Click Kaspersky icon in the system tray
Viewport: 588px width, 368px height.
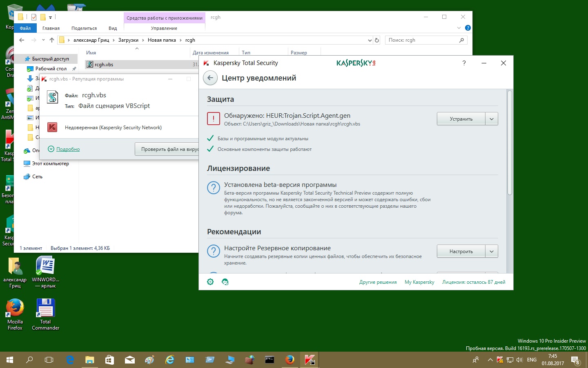coord(500,360)
